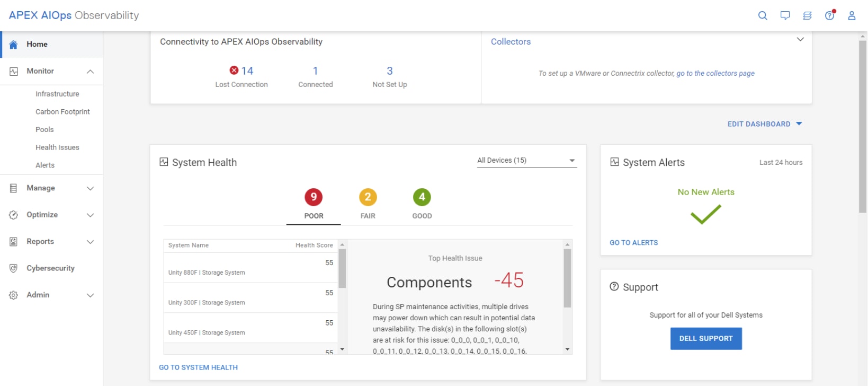Expand the Admin menu chevron
This screenshot has height=386, width=868.
[x=91, y=295]
